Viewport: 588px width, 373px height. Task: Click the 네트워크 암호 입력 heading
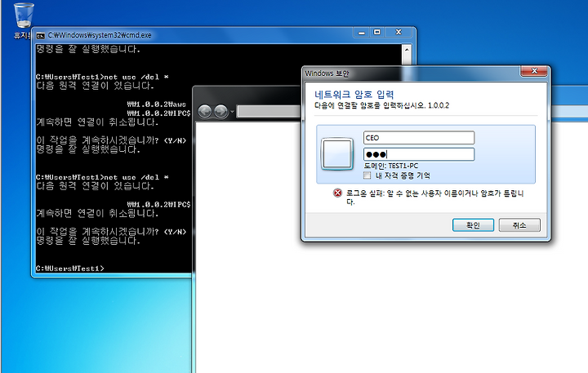(354, 94)
